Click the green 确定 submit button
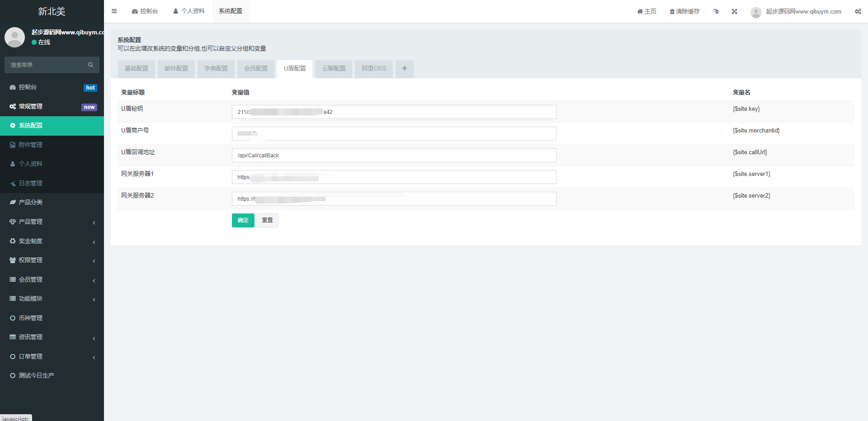868x421 pixels. (243, 220)
